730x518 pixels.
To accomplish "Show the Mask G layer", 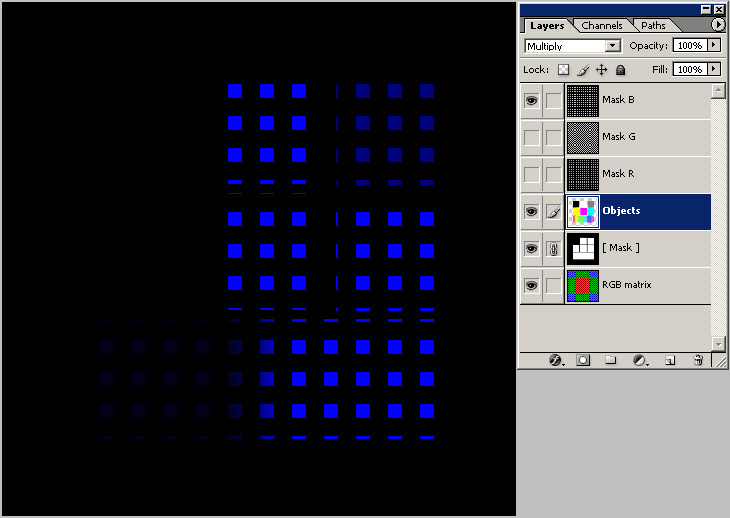I will 531,137.
